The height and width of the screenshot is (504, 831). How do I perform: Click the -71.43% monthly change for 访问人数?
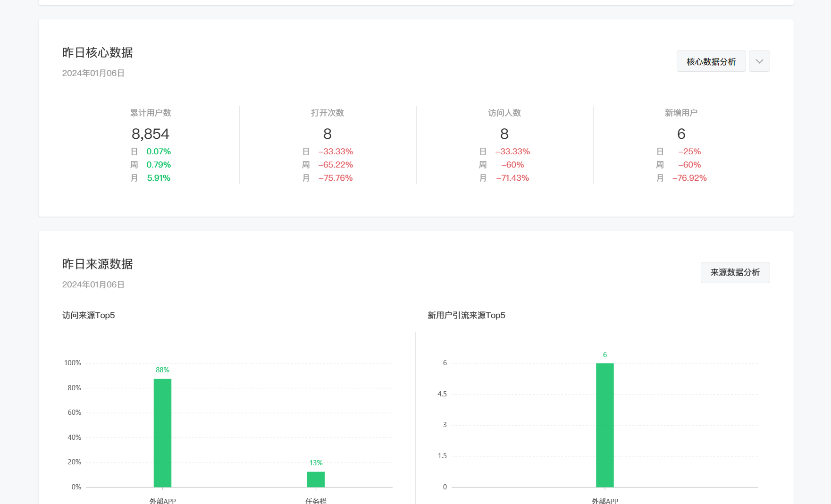click(512, 178)
